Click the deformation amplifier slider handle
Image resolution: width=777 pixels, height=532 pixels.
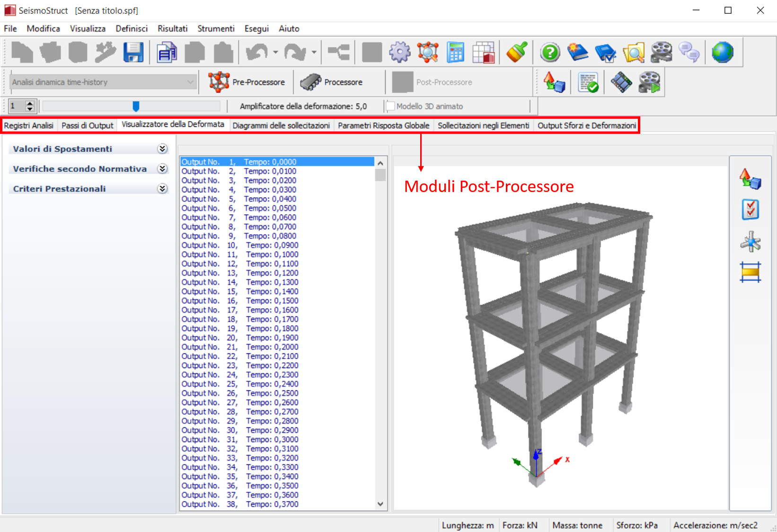(136, 106)
